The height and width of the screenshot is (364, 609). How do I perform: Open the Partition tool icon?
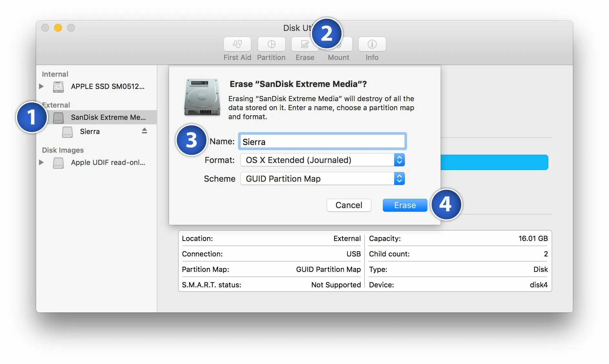click(x=271, y=44)
